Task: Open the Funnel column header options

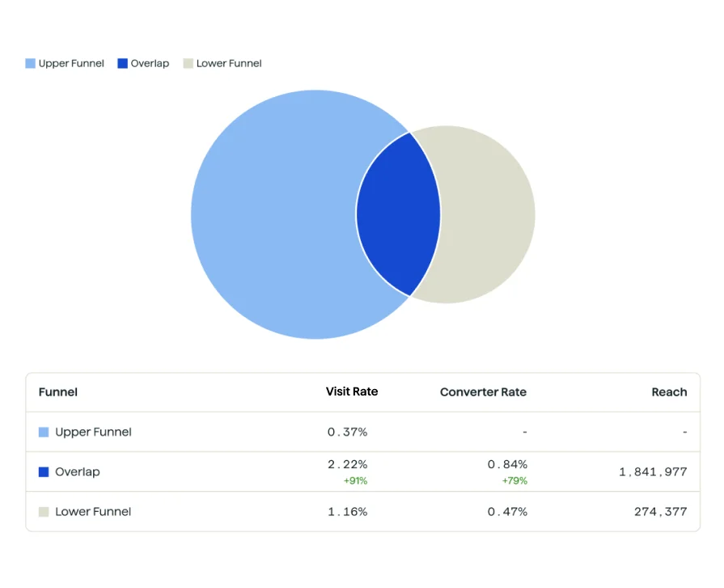Action: point(57,392)
